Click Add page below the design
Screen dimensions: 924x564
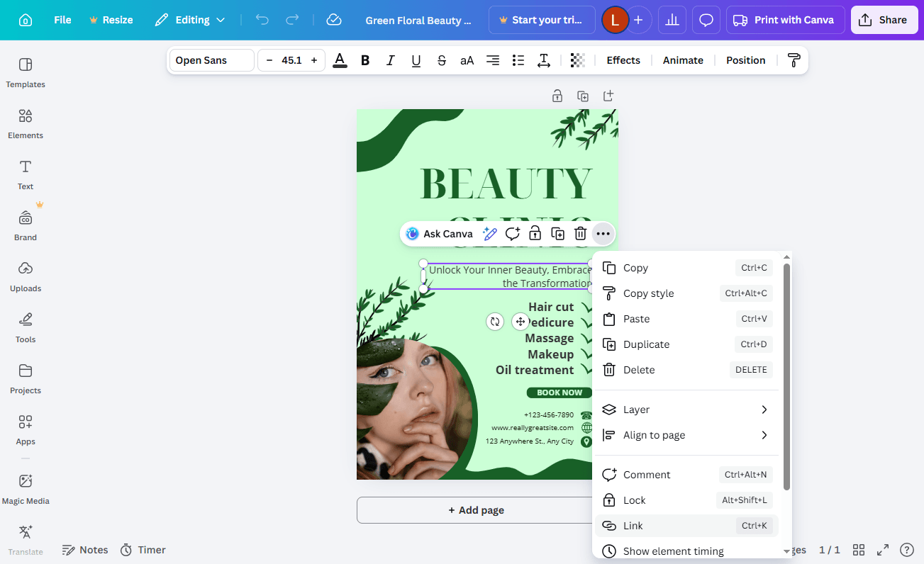tap(474, 509)
